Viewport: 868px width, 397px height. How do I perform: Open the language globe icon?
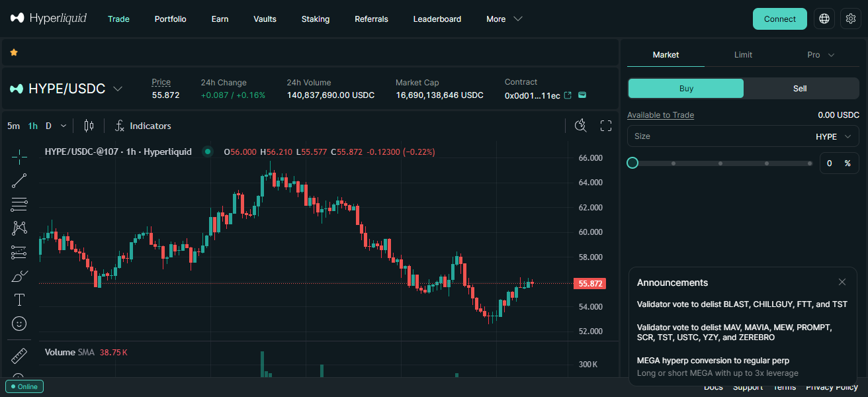click(824, 19)
